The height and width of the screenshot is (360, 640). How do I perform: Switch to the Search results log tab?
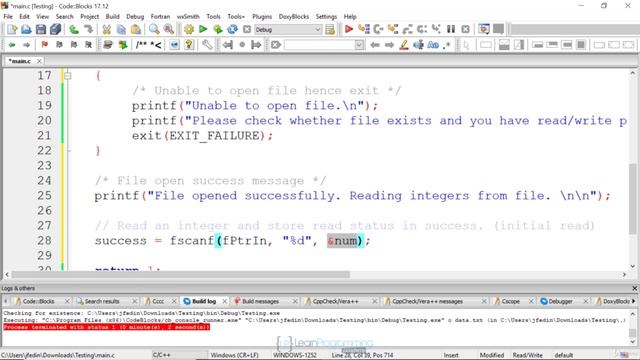[x=102, y=301]
